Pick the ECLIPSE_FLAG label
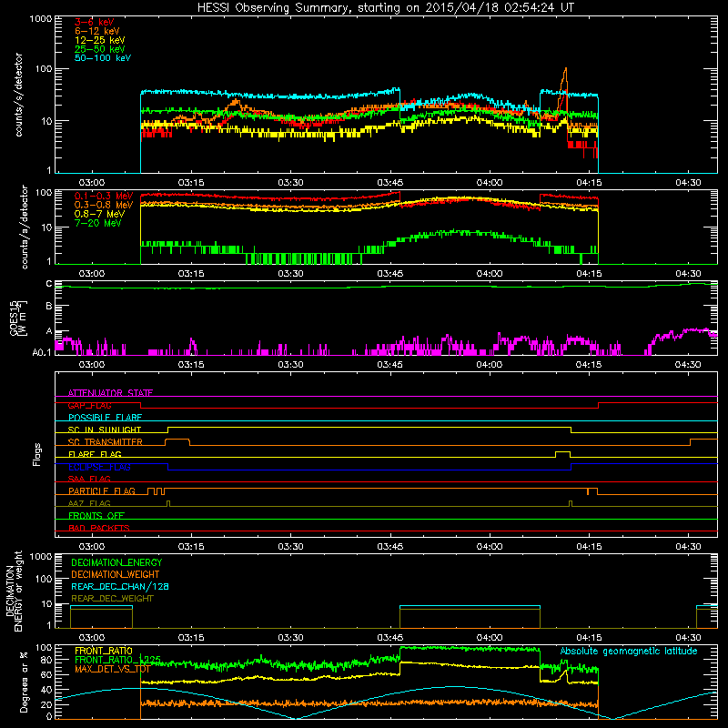Screen dimensions: 728x728 tap(99, 467)
